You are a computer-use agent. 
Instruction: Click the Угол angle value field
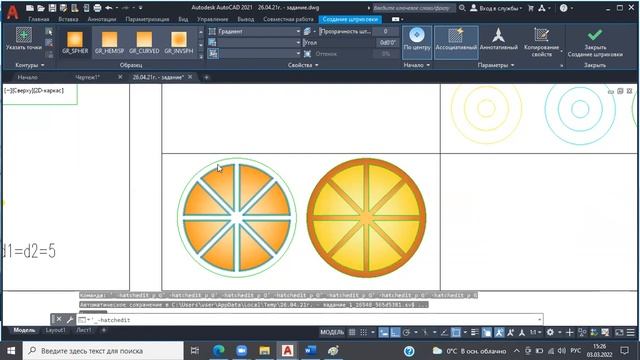[x=386, y=42]
